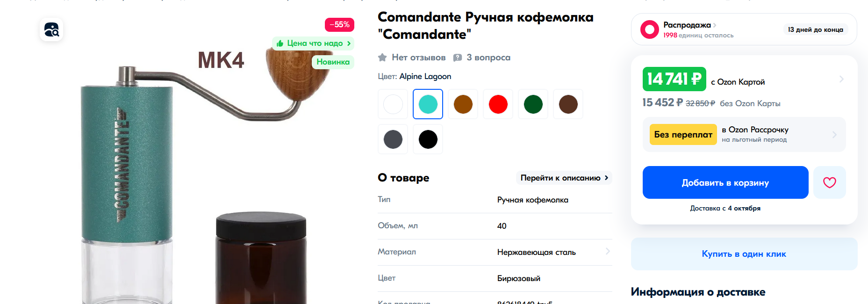Buy with Купить в один клик

pyautogui.click(x=744, y=254)
